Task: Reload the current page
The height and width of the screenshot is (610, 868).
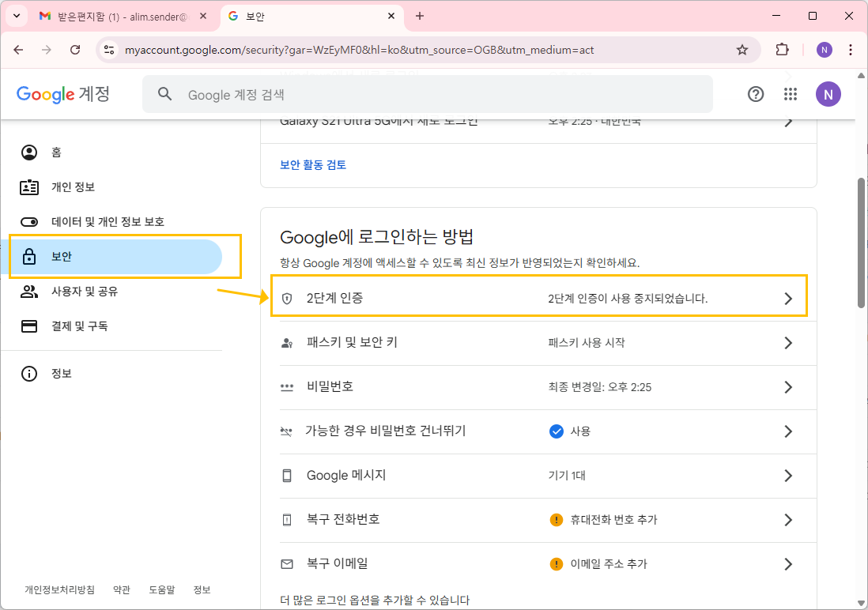Action: (x=75, y=50)
